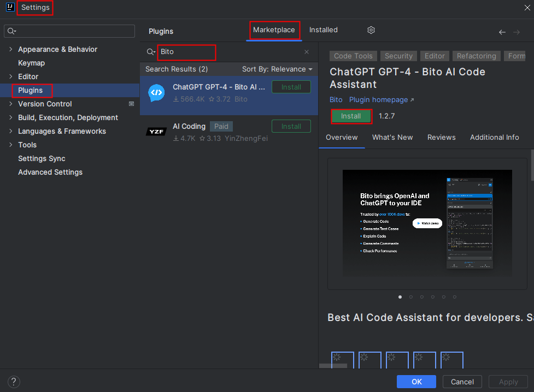The height and width of the screenshot is (392, 534).
Task: Click the Version Control project-level indicator icon
Action: [132, 104]
